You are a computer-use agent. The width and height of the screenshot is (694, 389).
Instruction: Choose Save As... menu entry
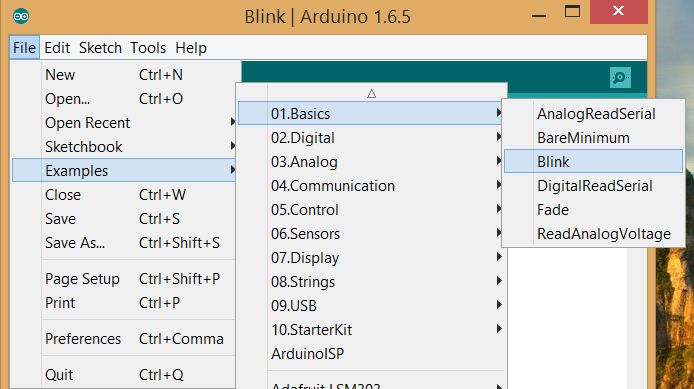pos(124,243)
